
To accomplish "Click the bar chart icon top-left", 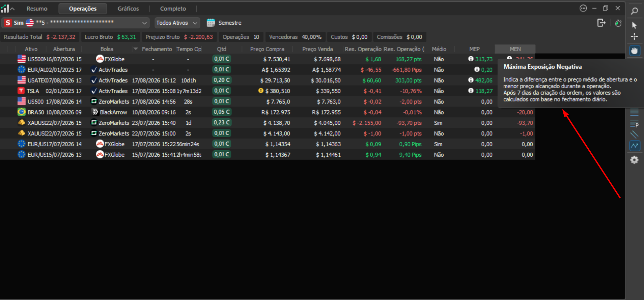I will (5, 8).
